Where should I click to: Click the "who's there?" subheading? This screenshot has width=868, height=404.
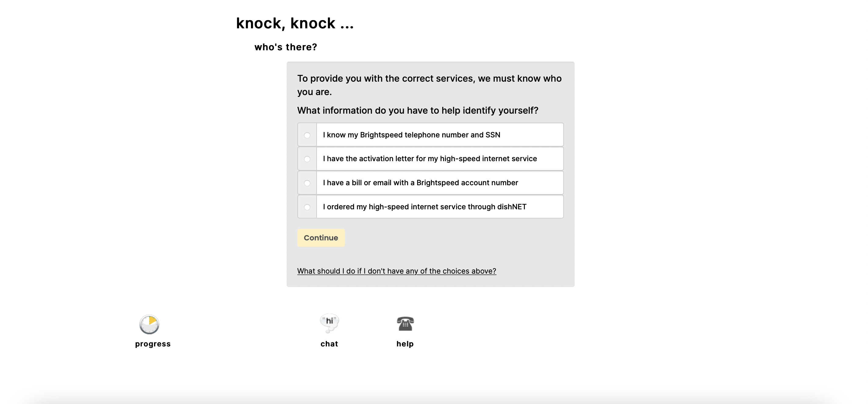286,47
